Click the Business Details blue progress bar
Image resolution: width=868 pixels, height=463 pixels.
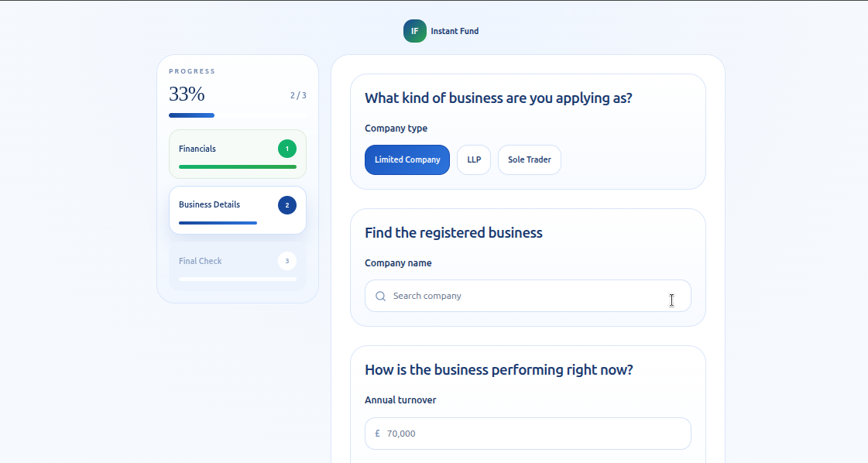[x=218, y=223]
